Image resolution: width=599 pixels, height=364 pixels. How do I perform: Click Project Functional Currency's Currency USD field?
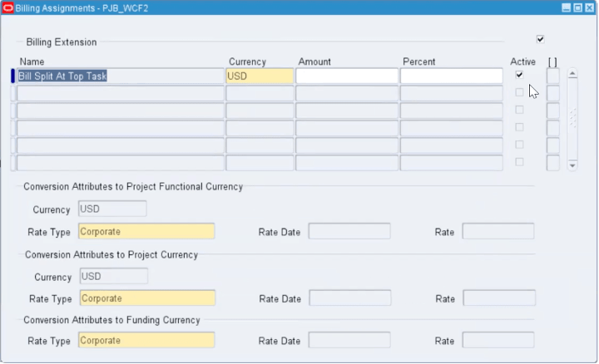[x=112, y=209]
